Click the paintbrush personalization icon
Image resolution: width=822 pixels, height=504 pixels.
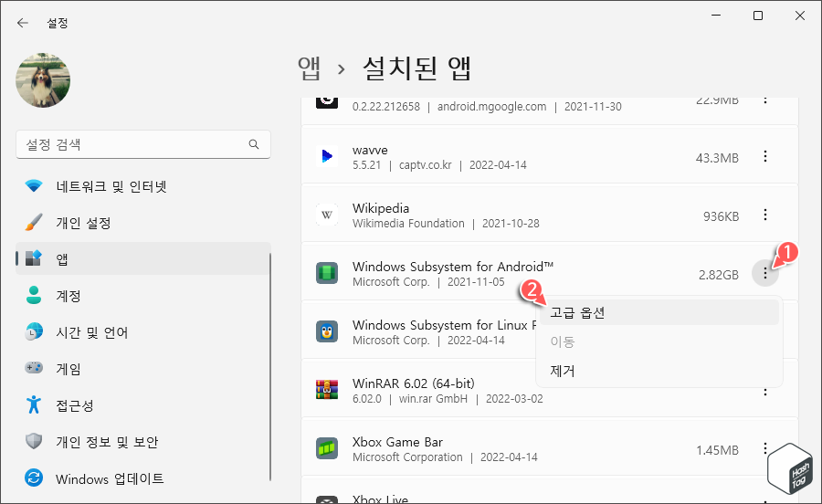click(34, 222)
